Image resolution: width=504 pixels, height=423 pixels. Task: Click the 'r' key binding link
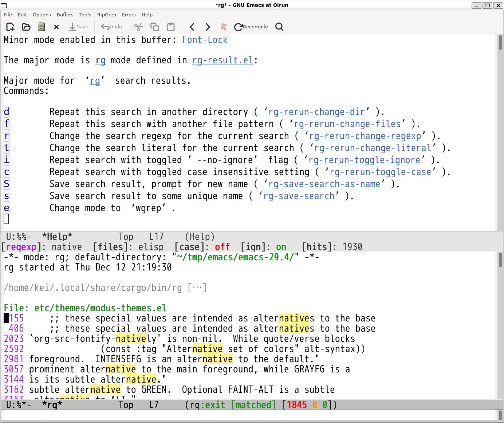[6, 136]
